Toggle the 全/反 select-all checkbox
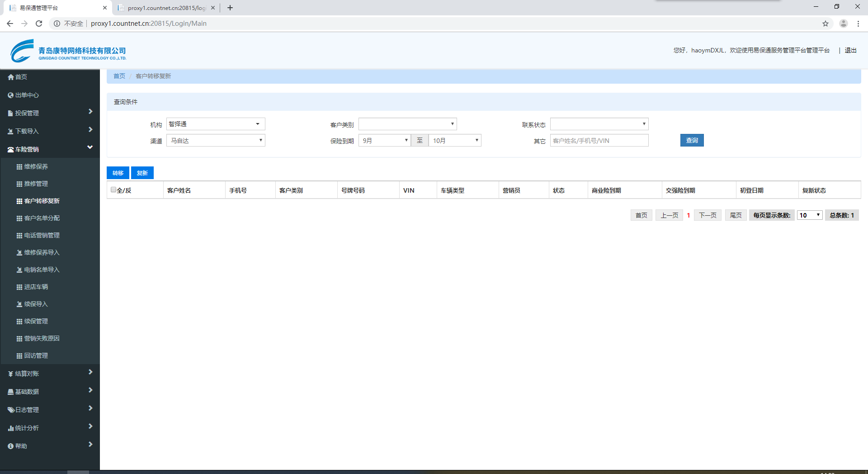Image resolution: width=868 pixels, height=474 pixels. 113,190
